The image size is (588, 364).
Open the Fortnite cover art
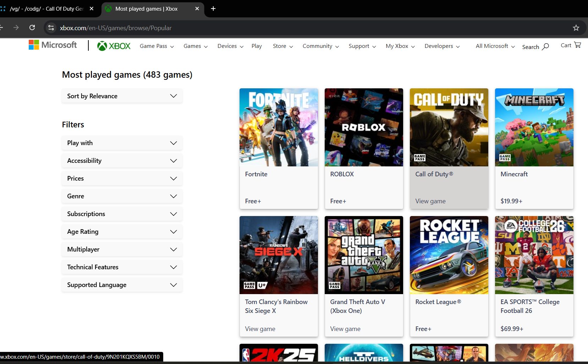pyautogui.click(x=279, y=127)
